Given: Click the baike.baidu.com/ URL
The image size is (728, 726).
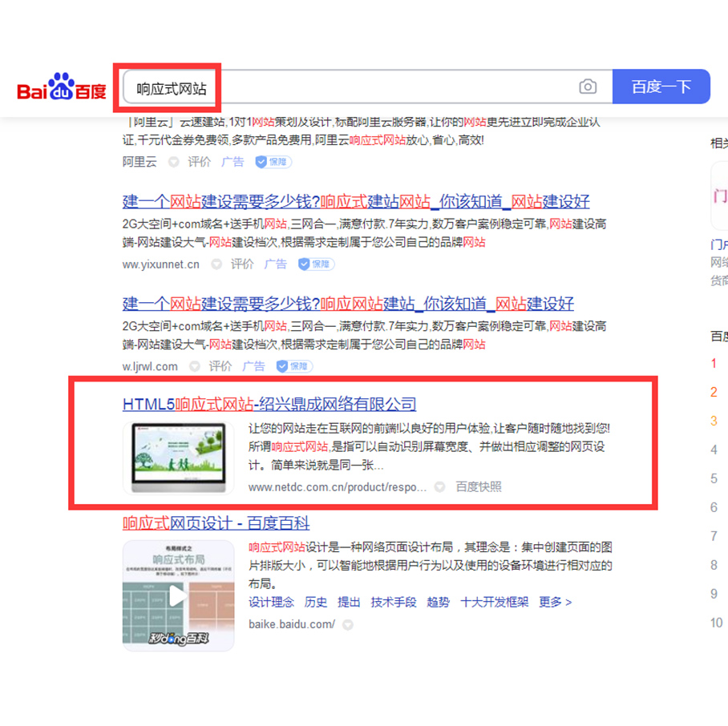Looking at the screenshot, I should click(x=292, y=624).
